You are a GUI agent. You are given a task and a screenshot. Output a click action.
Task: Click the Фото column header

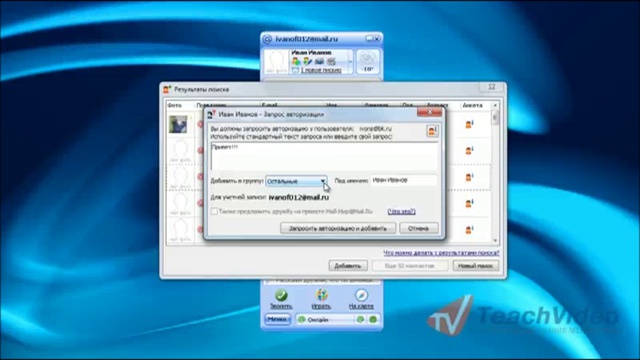coord(175,105)
